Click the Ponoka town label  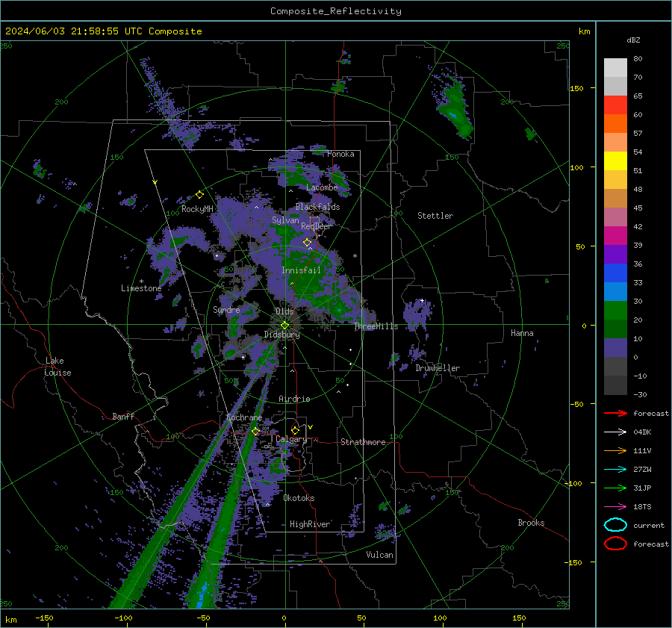(340, 154)
